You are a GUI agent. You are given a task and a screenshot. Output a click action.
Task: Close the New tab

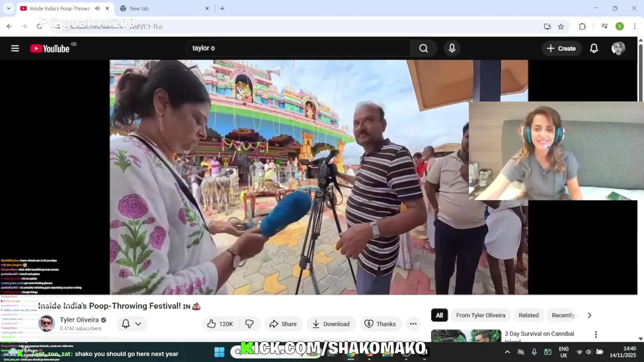pyautogui.click(x=207, y=9)
